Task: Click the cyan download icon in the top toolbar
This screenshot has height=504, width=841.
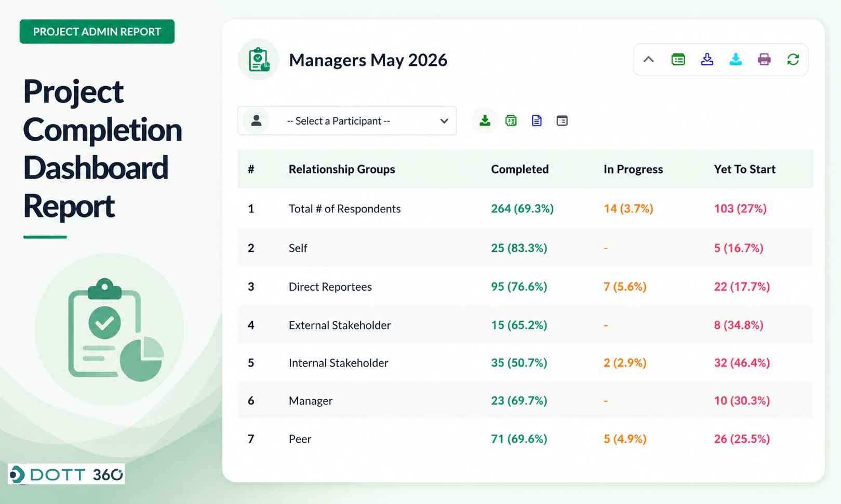Action: [x=736, y=59]
